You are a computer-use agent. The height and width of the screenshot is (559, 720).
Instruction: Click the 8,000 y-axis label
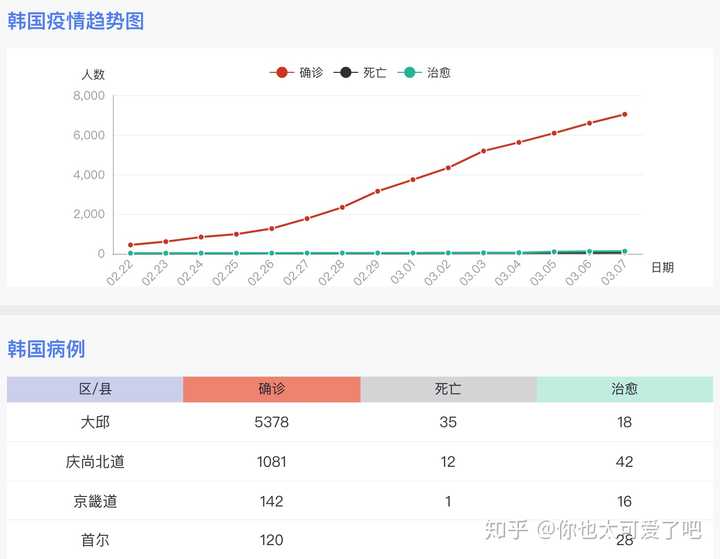89,96
